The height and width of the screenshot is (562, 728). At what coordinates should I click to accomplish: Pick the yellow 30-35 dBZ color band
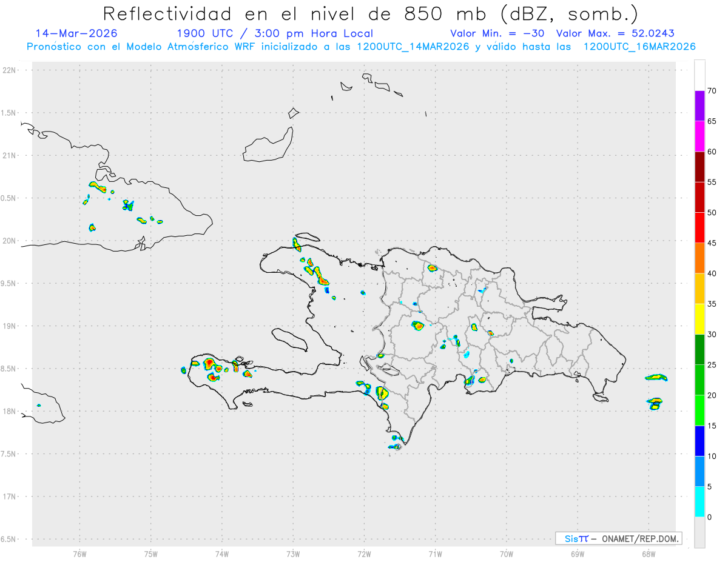[699, 319]
